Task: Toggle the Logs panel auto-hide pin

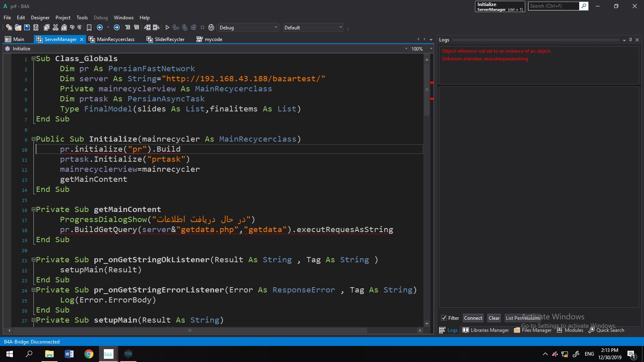Action: click(630, 40)
